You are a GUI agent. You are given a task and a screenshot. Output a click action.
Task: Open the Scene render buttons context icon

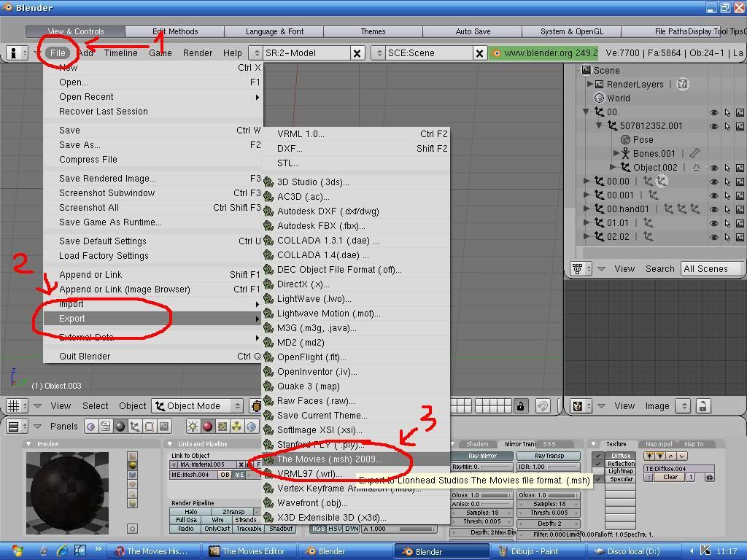[x=164, y=426]
